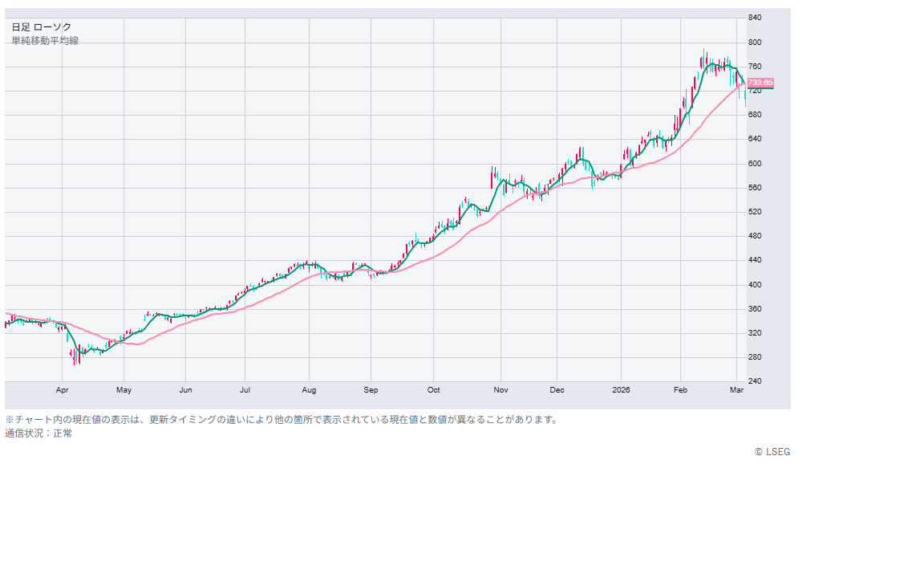The width and height of the screenshot is (924, 578).
Task: Click the Aug label on the time axis
Action: 309,390
